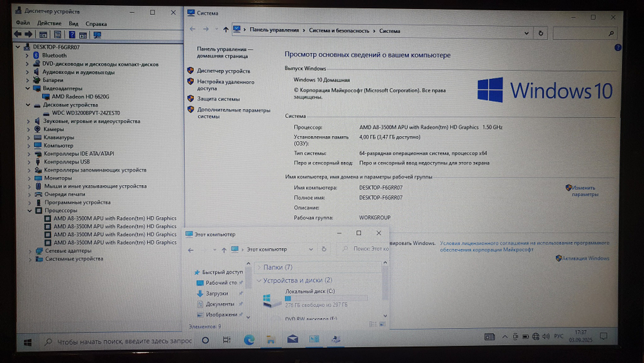Toggle the action pane icon in Device Manager toolbar

(x=83, y=35)
